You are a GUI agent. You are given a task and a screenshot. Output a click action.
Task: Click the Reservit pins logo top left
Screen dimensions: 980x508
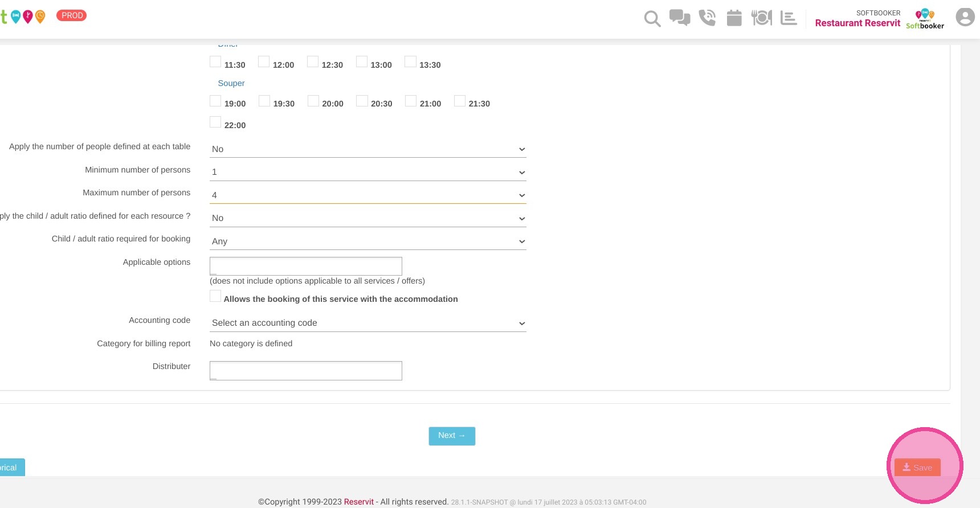tap(23, 17)
